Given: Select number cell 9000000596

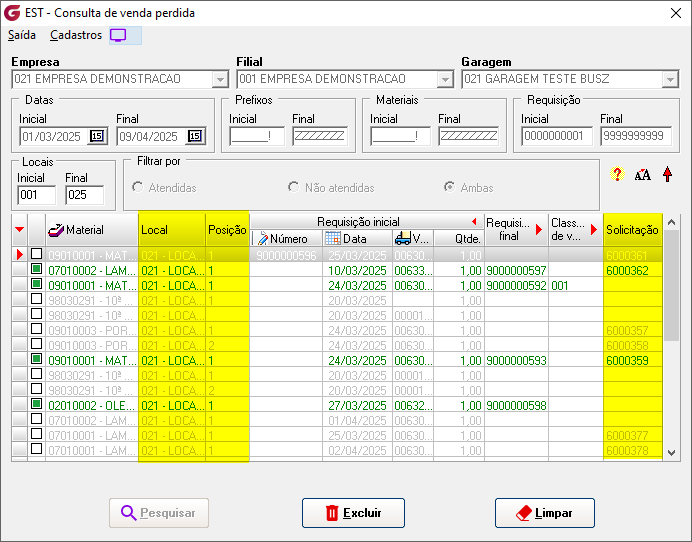Looking at the screenshot, I should pos(286,255).
